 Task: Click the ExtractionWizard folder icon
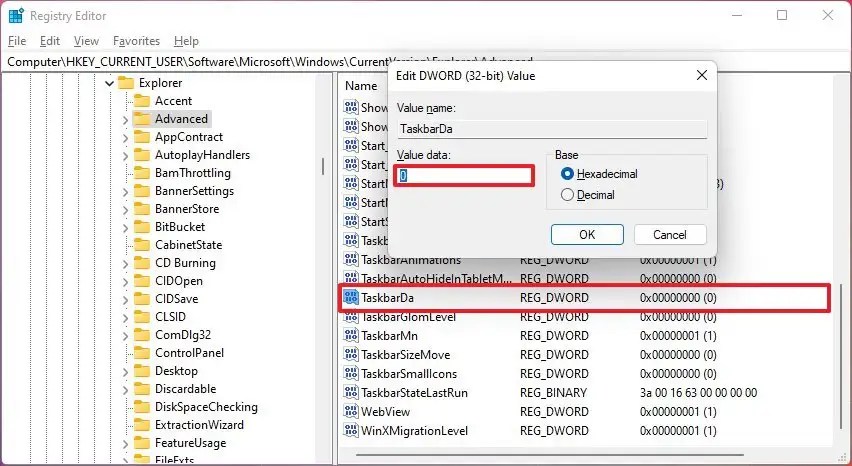pos(142,425)
